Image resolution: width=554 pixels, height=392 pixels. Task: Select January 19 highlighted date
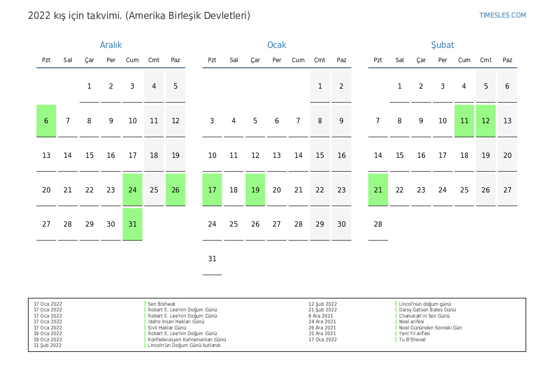[255, 190]
